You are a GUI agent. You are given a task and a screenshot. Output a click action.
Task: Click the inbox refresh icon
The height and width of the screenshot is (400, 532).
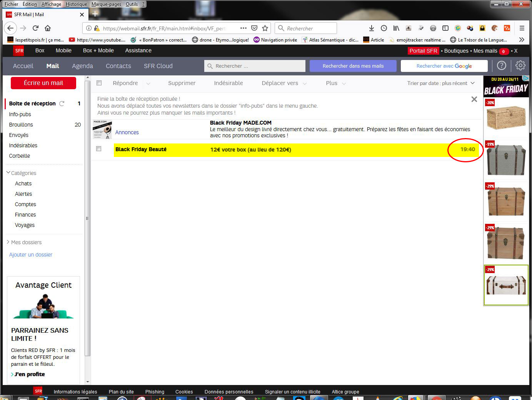point(62,103)
